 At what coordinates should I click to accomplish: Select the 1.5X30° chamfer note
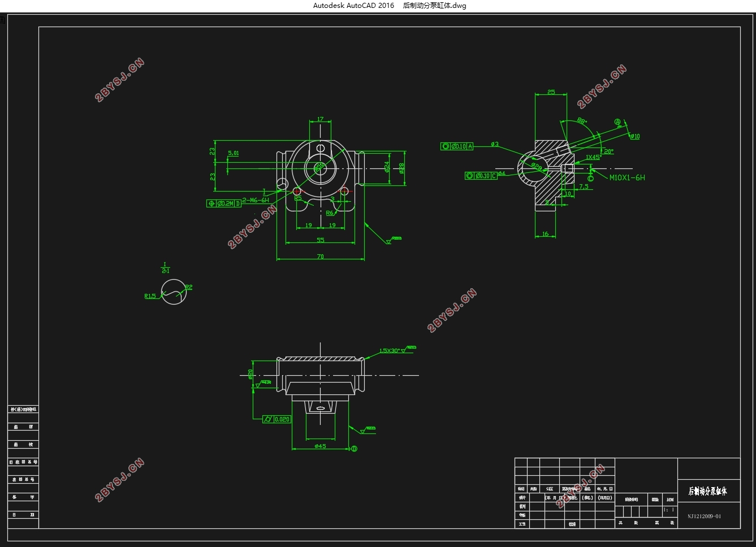coord(390,350)
